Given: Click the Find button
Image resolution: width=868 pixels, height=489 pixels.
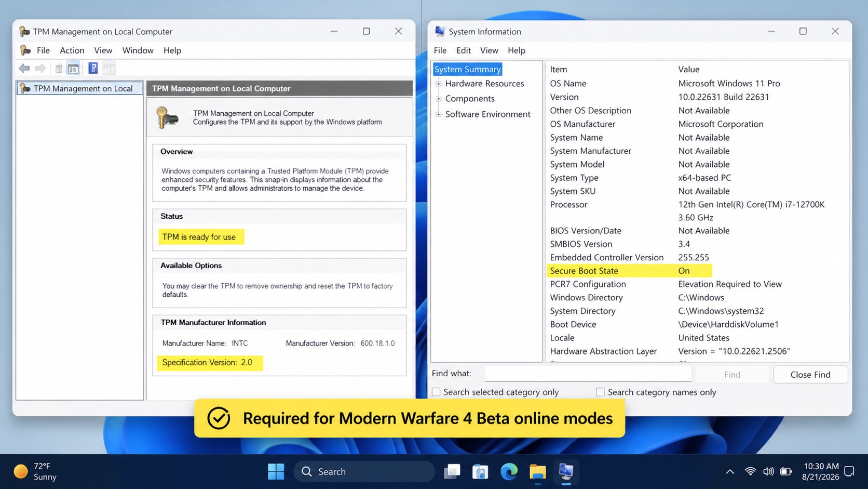Looking at the screenshot, I should click(732, 375).
